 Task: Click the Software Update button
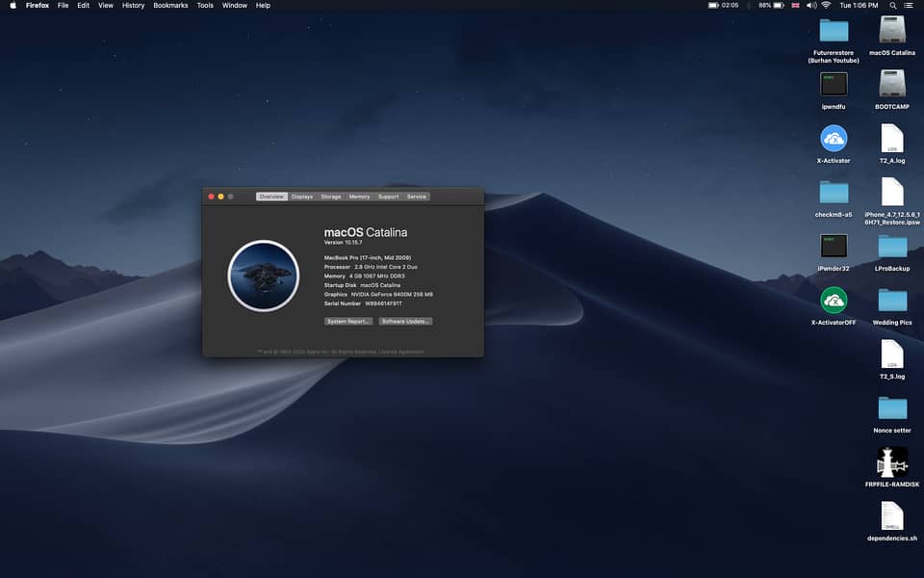pyautogui.click(x=405, y=321)
